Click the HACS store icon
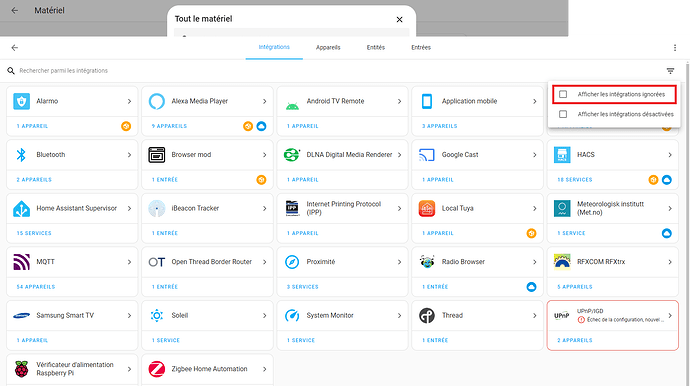690x386 pixels. [x=562, y=155]
